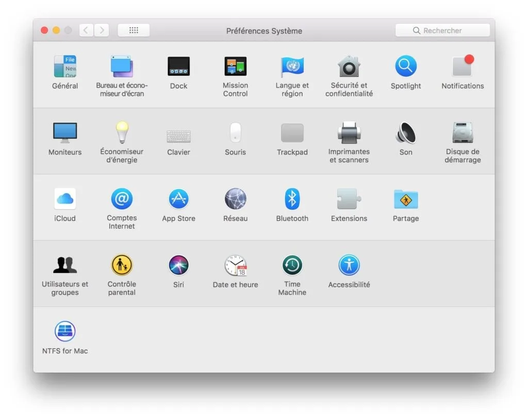Click the Rechercher search field
The image size is (528, 420).
(442, 30)
